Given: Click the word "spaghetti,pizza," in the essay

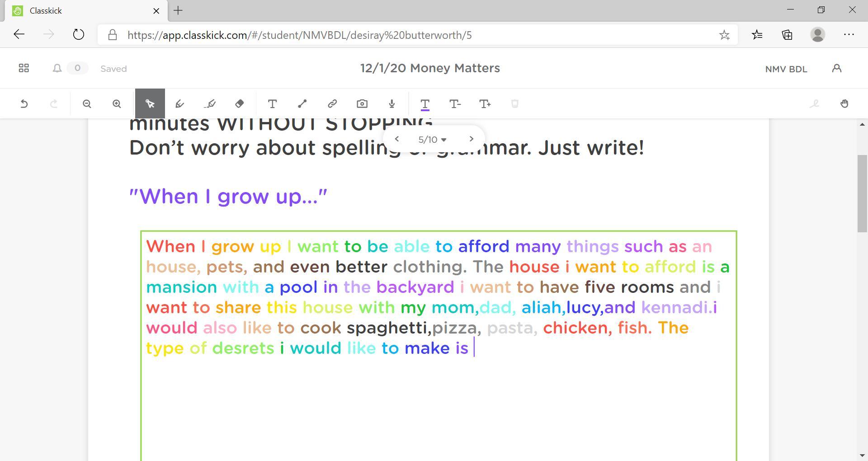Looking at the screenshot, I should 414,328.
